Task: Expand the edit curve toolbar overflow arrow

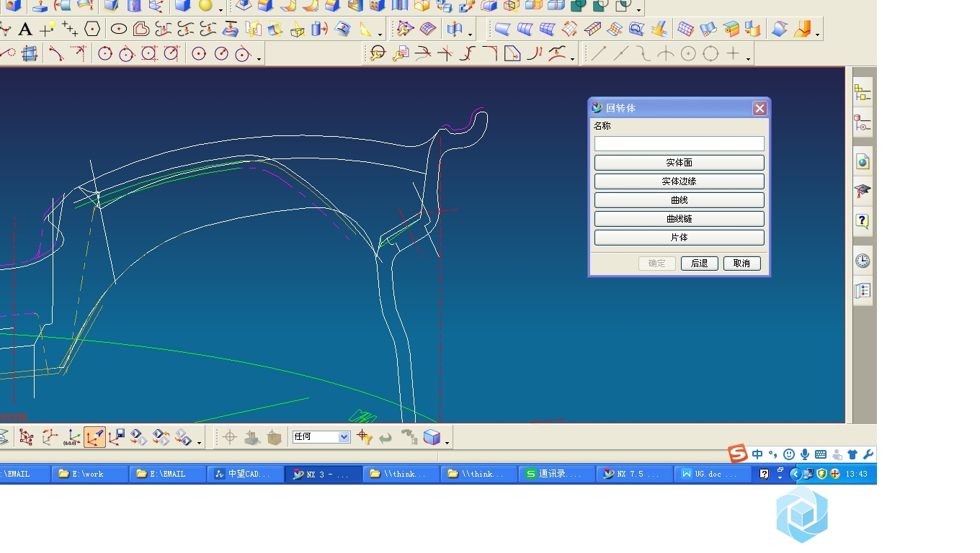Action: [x=573, y=58]
